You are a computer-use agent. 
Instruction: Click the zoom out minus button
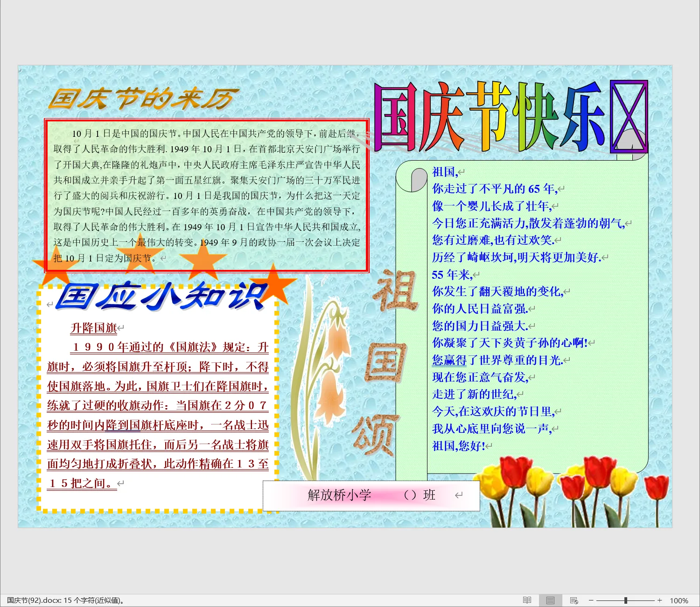coord(591,600)
